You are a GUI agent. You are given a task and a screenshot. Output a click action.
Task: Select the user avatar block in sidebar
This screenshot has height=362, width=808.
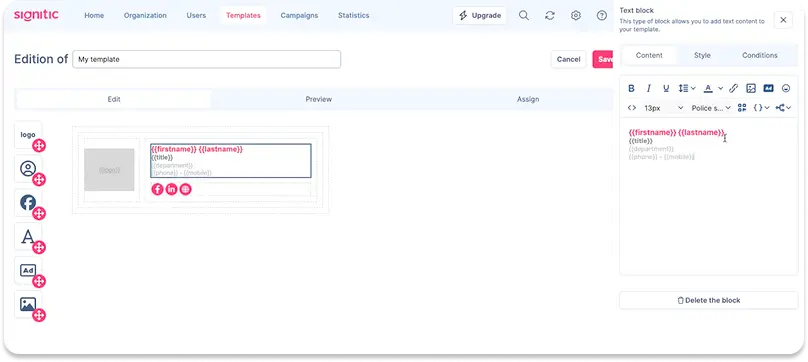pos(28,169)
